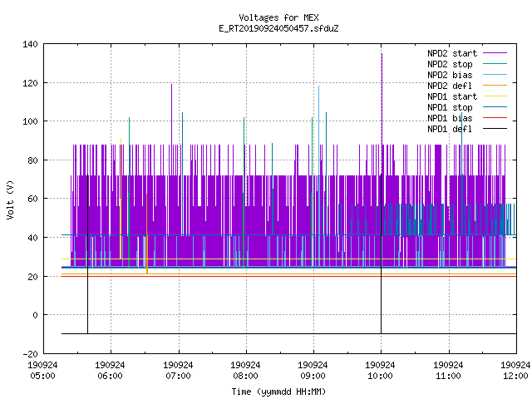
Task: Click the yellow NPD1 start legend line
Action: click(x=495, y=96)
